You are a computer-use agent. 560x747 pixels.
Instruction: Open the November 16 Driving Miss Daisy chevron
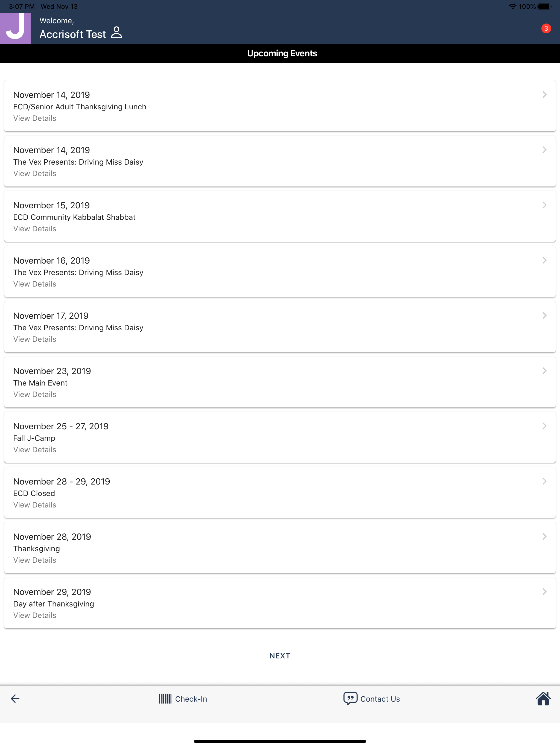pos(544,260)
